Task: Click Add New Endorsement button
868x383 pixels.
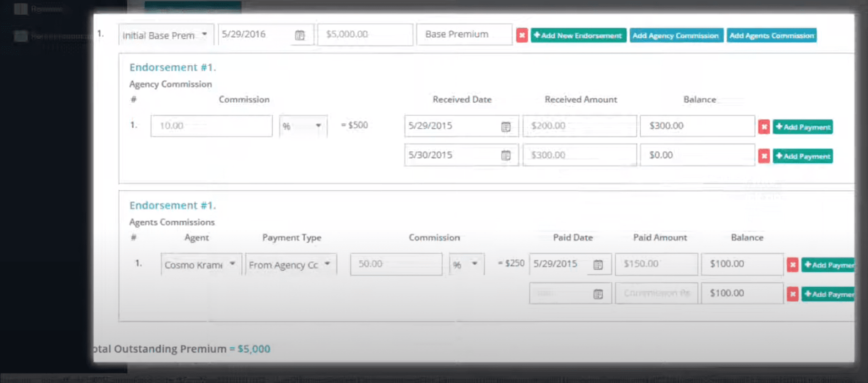Action: click(x=578, y=35)
